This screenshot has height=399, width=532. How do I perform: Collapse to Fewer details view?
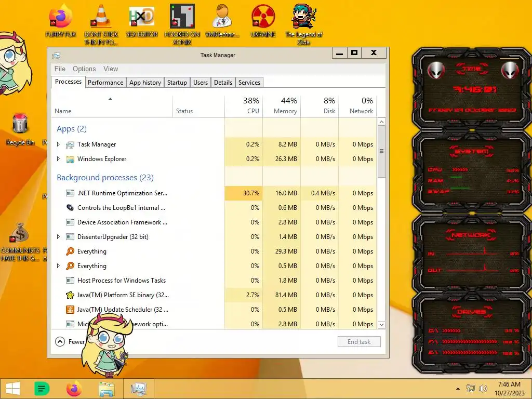(60, 342)
